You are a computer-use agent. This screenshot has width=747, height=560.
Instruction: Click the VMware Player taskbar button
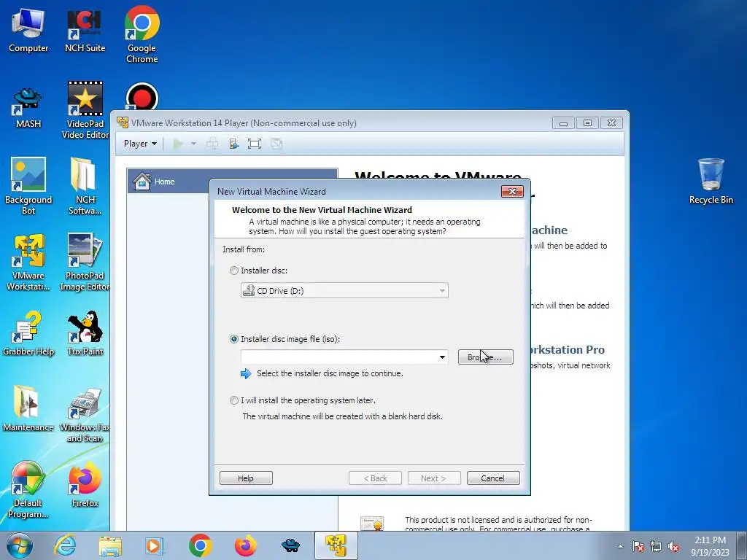[x=336, y=545]
